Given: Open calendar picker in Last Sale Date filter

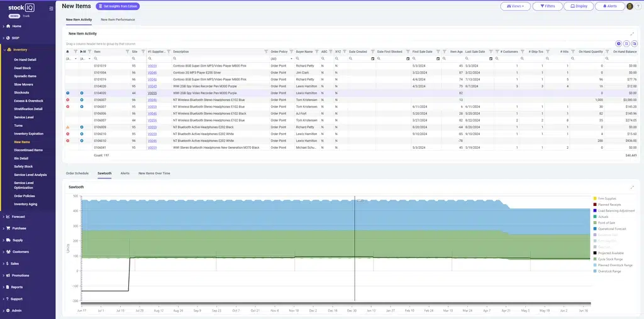Looking at the screenshot, I should pyautogui.click(x=491, y=58).
